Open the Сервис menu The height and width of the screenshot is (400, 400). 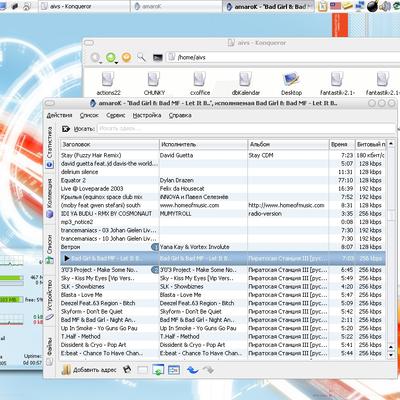(x=116, y=115)
